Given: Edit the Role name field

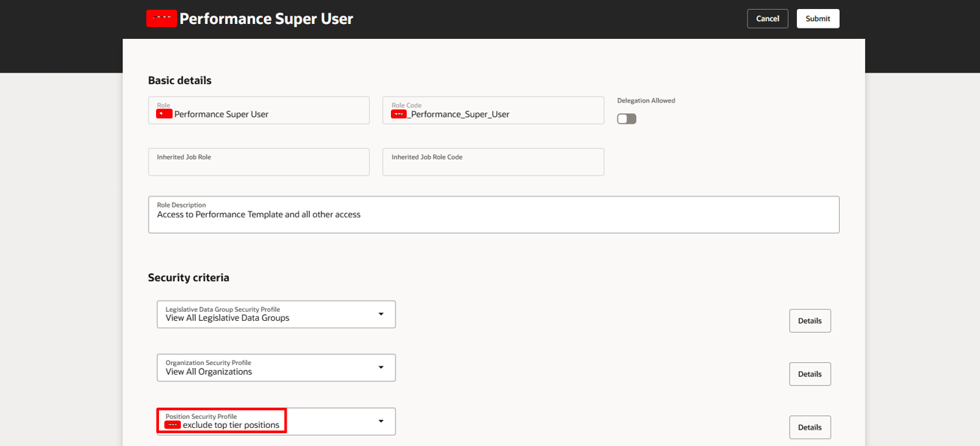Looking at the screenshot, I should click(259, 110).
